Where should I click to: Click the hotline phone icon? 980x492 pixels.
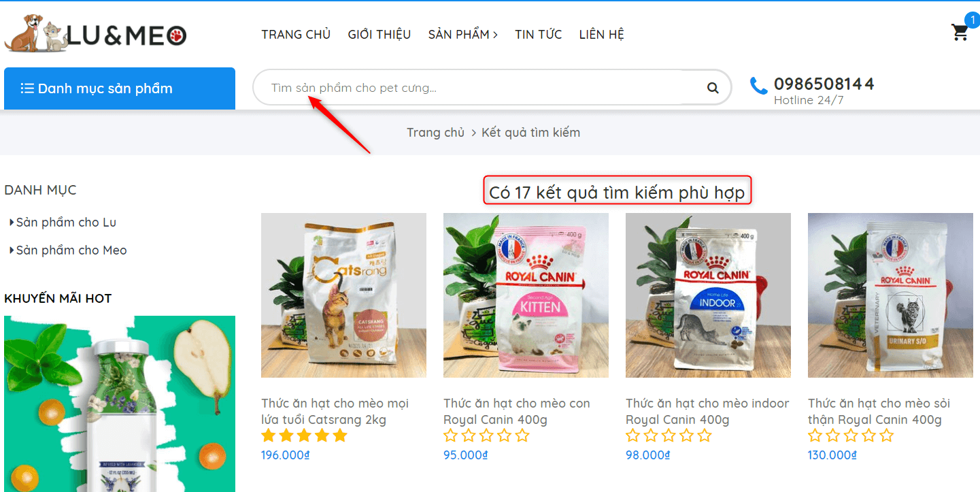point(758,86)
